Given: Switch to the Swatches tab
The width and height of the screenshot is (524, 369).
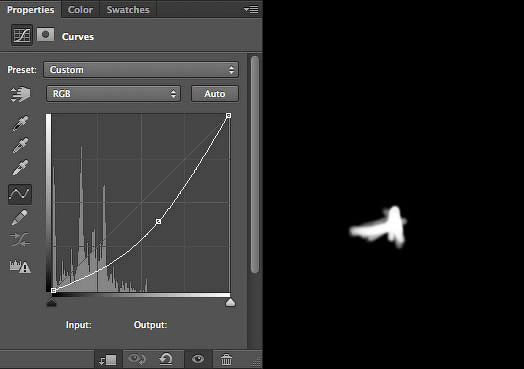Looking at the screenshot, I should (128, 10).
